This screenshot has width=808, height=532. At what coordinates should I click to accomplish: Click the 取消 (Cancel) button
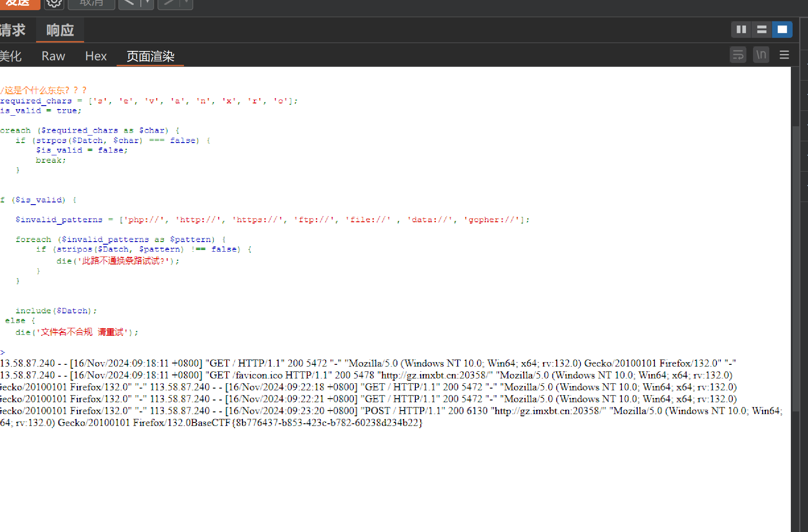pyautogui.click(x=92, y=4)
